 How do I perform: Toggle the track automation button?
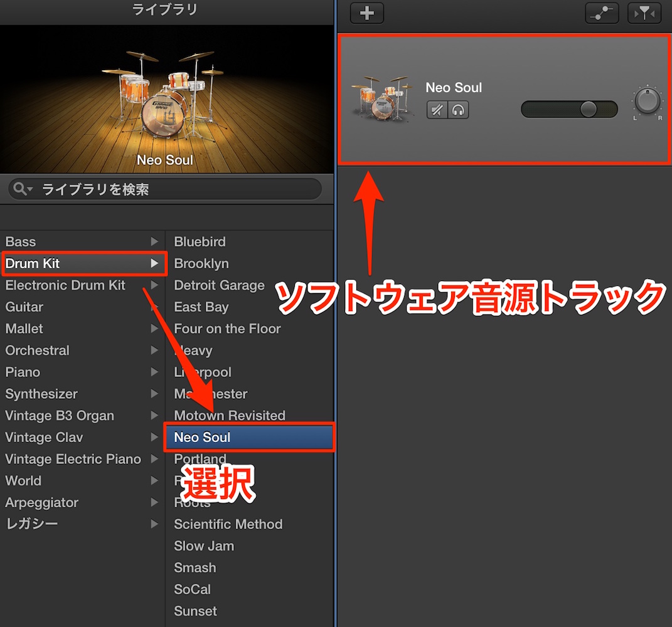tap(602, 13)
